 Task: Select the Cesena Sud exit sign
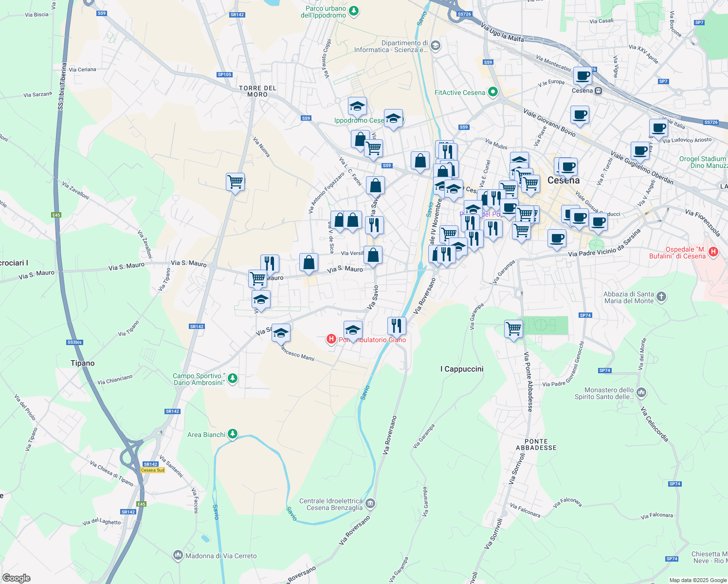click(x=153, y=470)
